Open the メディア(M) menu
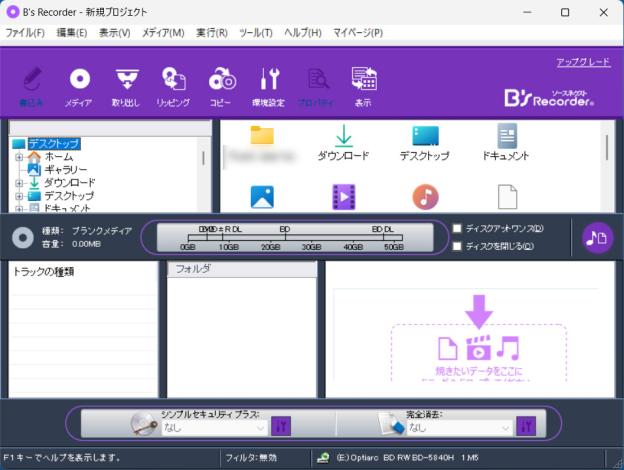 (163, 33)
